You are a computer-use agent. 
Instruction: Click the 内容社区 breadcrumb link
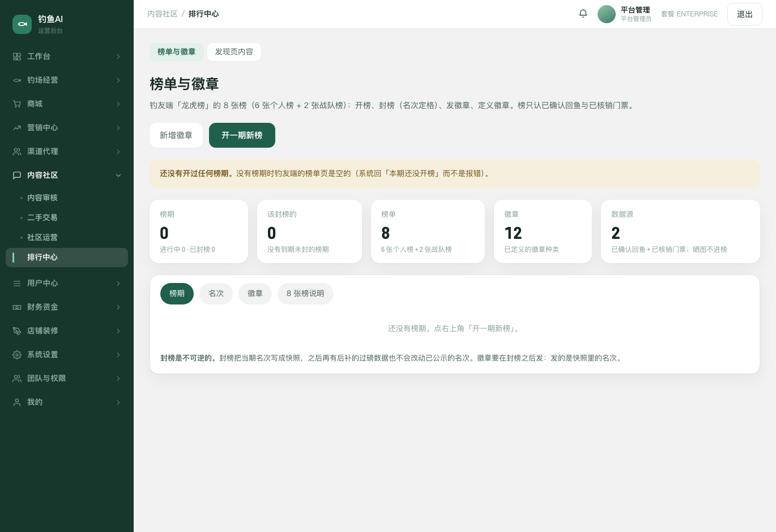click(163, 14)
